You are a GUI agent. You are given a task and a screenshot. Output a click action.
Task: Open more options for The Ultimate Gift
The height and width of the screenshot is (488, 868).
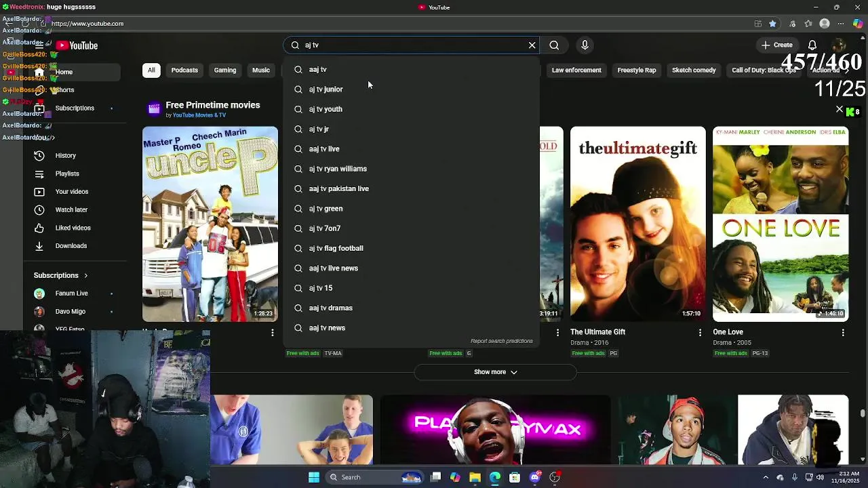click(x=701, y=333)
